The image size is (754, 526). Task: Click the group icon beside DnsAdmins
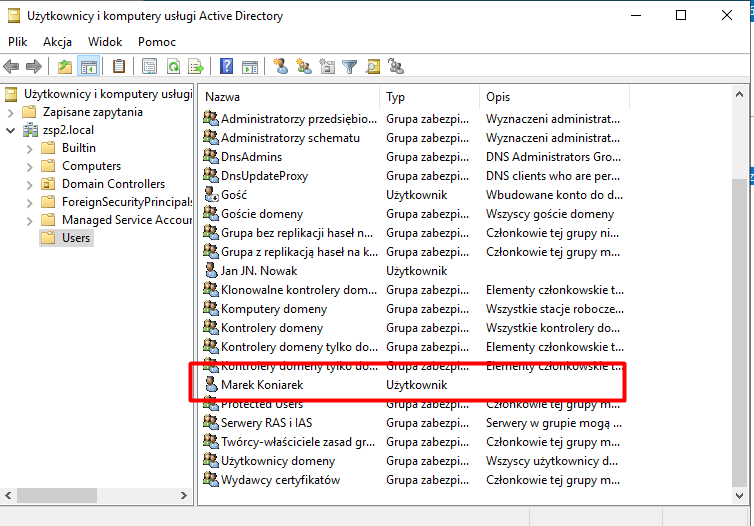coord(211,156)
